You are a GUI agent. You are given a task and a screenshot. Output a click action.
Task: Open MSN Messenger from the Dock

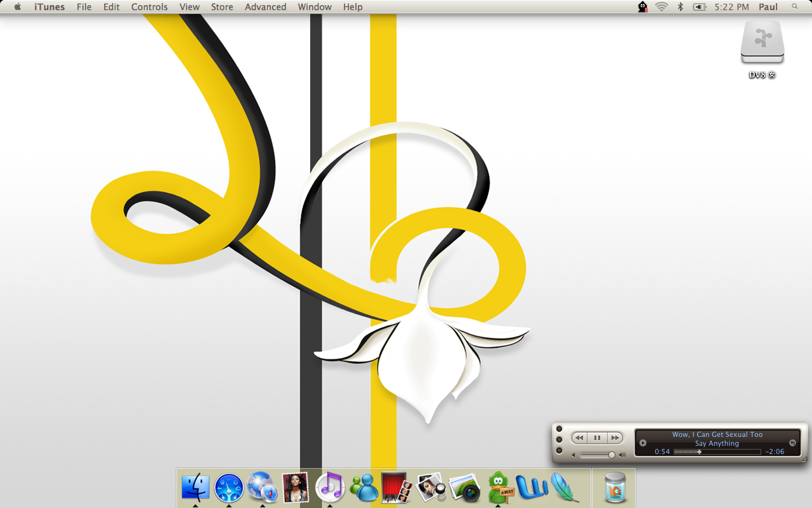(x=363, y=488)
